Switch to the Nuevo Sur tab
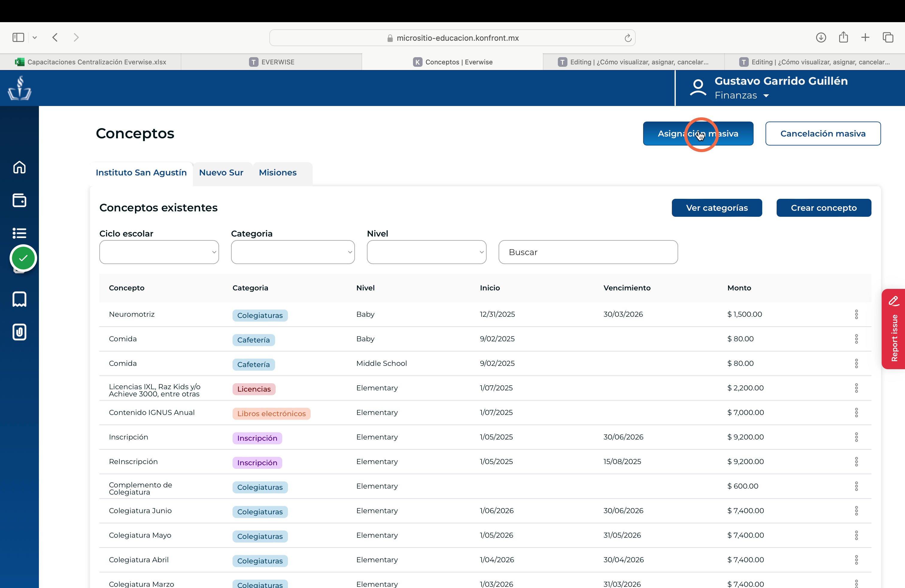Screen dimensions: 905x588 [x=221, y=173]
